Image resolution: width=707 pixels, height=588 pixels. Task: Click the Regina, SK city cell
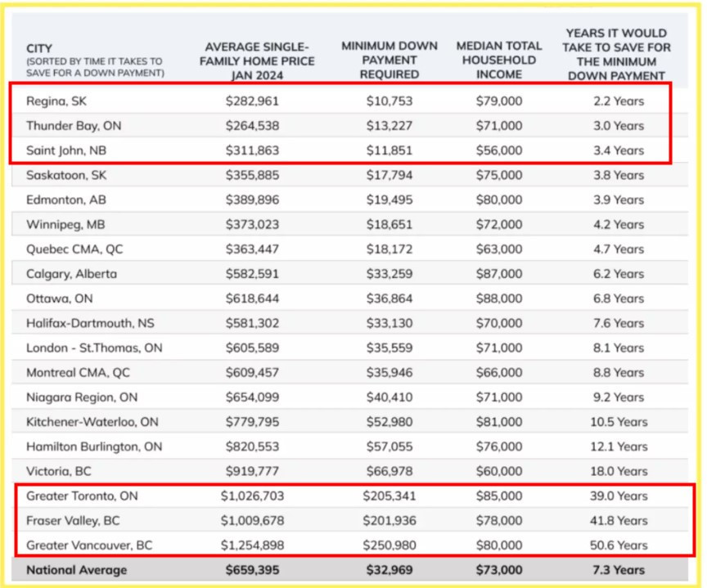tap(59, 101)
